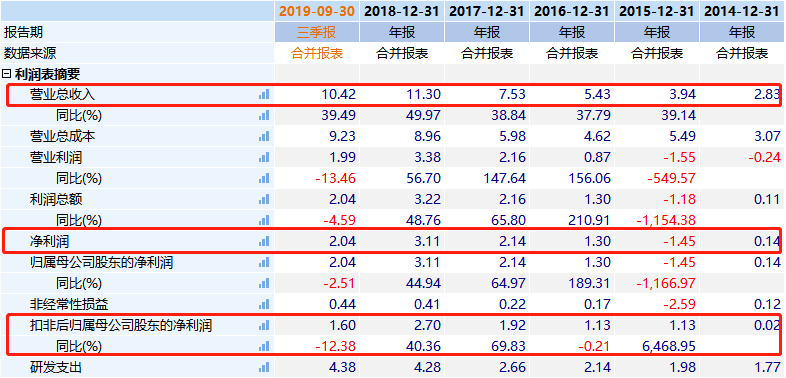Click the 利润总额 row label

click(x=56, y=199)
